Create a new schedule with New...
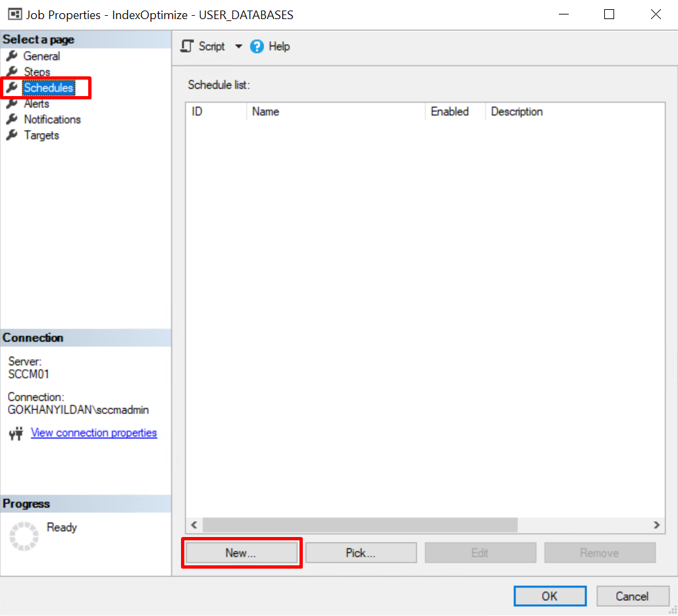Screen dimensions: 678x616 point(242,553)
